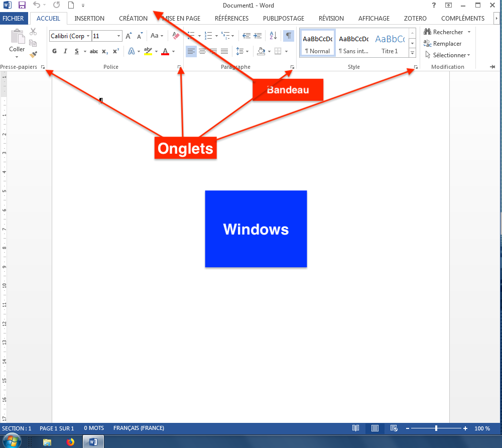The height and width of the screenshot is (448, 502).
Task: Click the zoom slider handle
Action: [436, 428]
